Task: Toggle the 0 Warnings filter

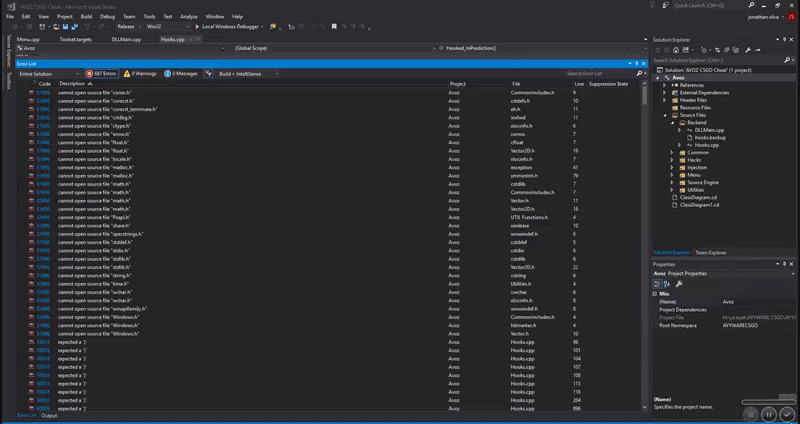Action: click(x=140, y=74)
